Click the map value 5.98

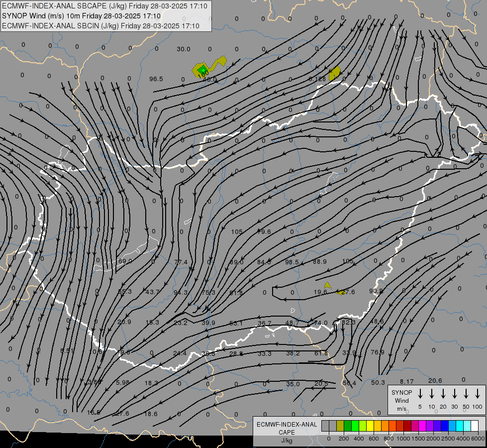click(122, 382)
